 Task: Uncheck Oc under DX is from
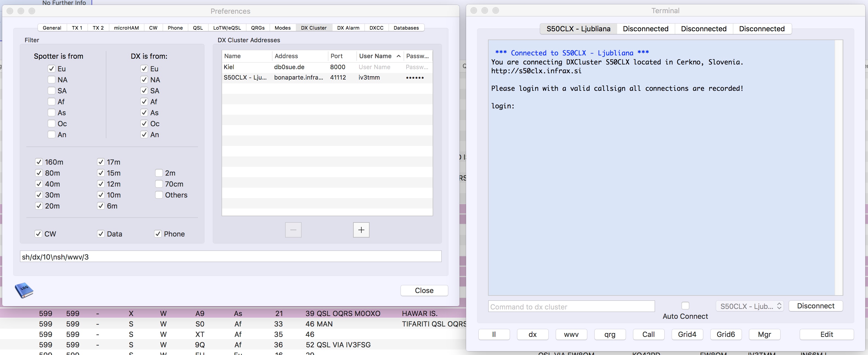click(144, 124)
